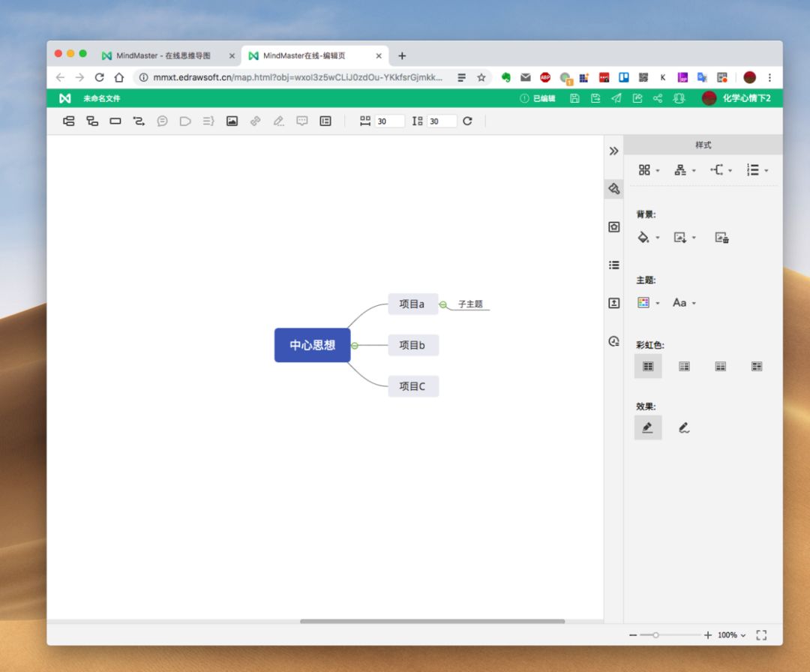Open the 100% zoom level dropdown

[731, 634]
